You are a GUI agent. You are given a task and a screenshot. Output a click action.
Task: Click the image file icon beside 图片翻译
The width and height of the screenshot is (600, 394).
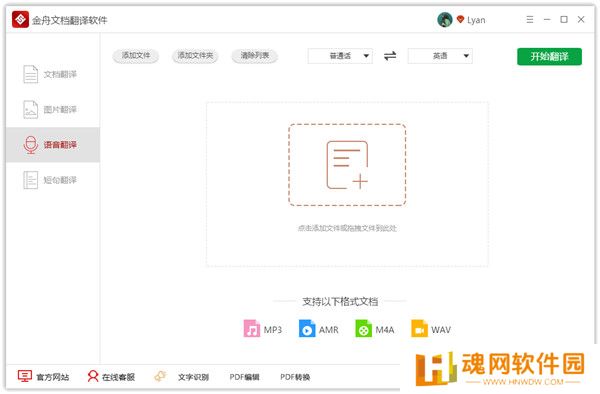pyautogui.click(x=31, y=109)
